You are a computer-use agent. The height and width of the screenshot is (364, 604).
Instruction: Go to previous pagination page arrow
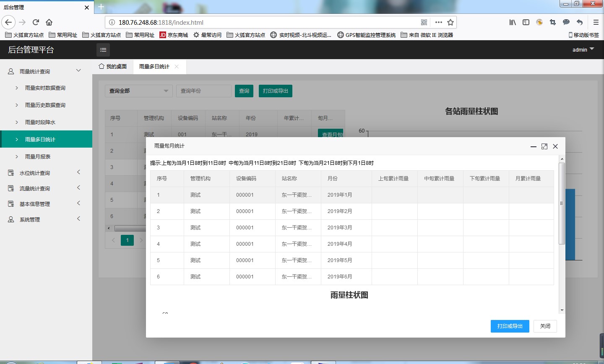[113, 240]
